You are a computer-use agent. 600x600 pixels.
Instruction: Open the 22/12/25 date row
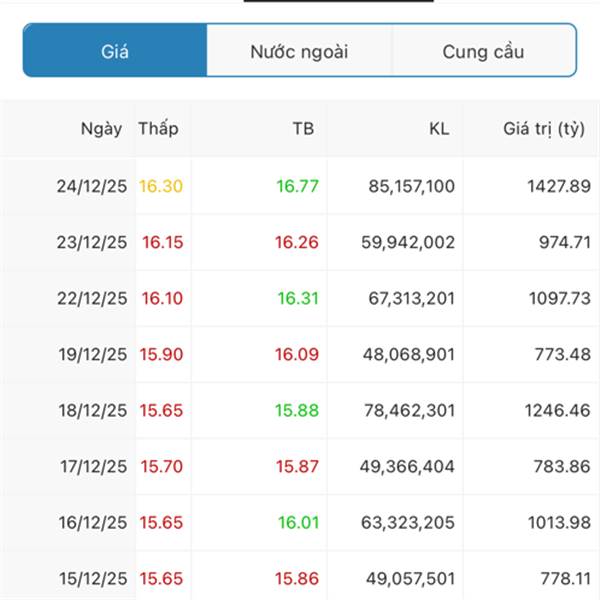click(92, 298)
